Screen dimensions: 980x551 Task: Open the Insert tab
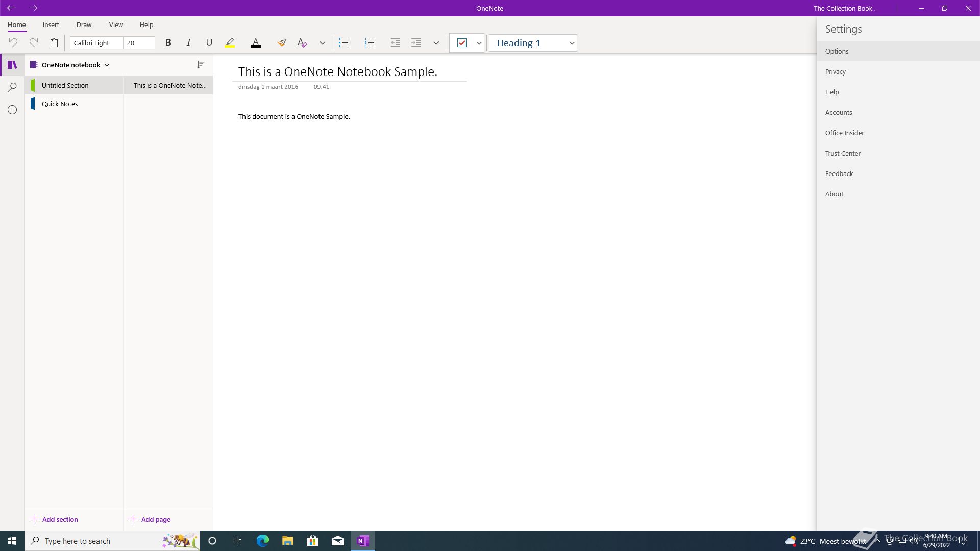pos(51,24)
